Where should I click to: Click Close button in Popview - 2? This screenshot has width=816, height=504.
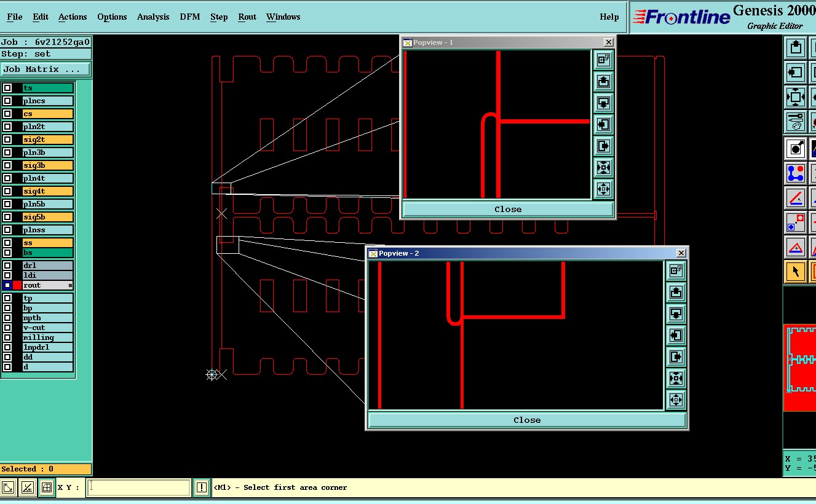point(527,420)
